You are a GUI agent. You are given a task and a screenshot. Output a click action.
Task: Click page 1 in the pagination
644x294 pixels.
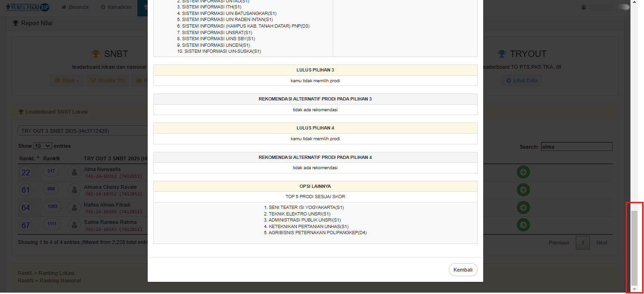coord(582,243)
